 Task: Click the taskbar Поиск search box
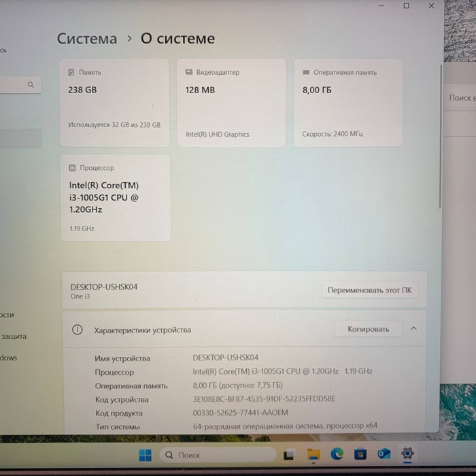point(218,455)
